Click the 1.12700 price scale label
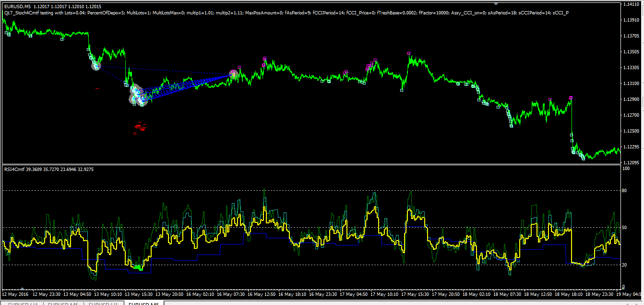The width and height of the screenshot is (644, 305). pos(630,115)
